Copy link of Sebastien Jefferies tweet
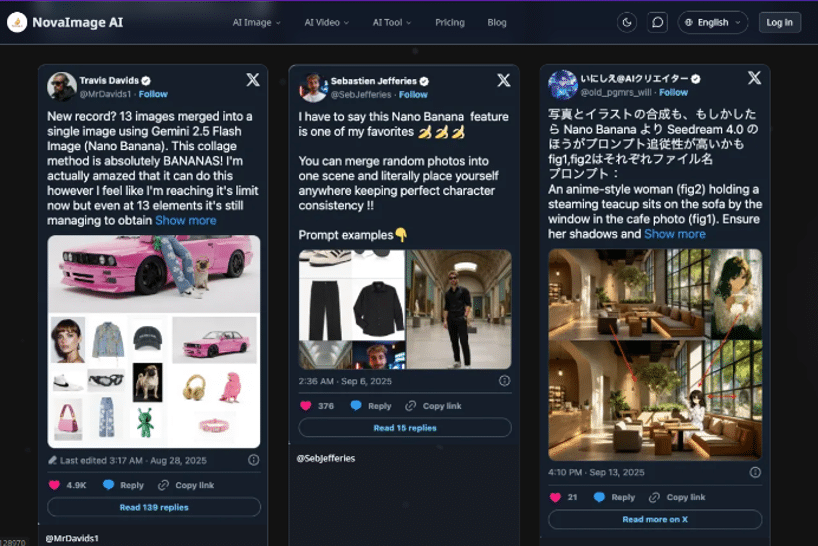The image size is (818, 546). 434,406
